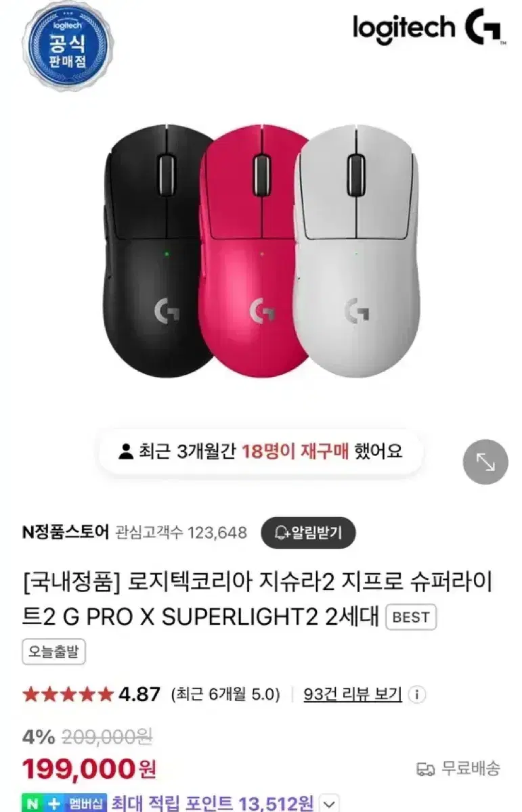Select the white mouse image
Image resolution: width=522 pixels, height=812 pixels.
[356, 255]
